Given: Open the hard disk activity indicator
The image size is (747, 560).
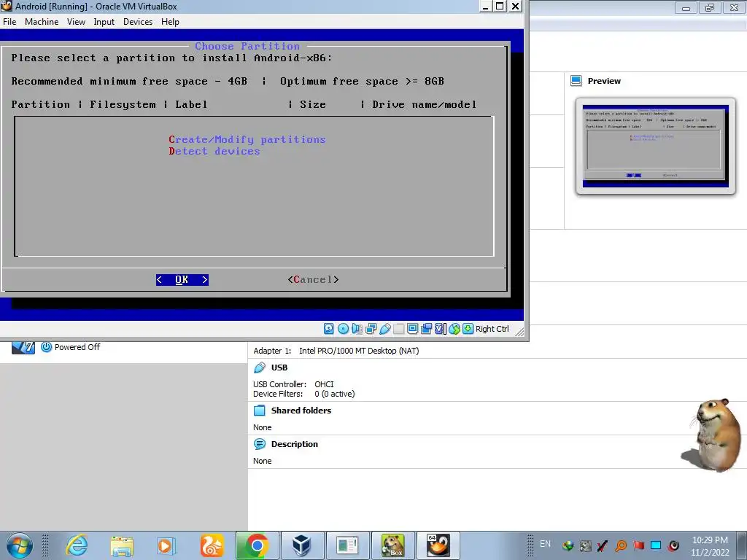Looking at the screenshot, I should 329,329.
